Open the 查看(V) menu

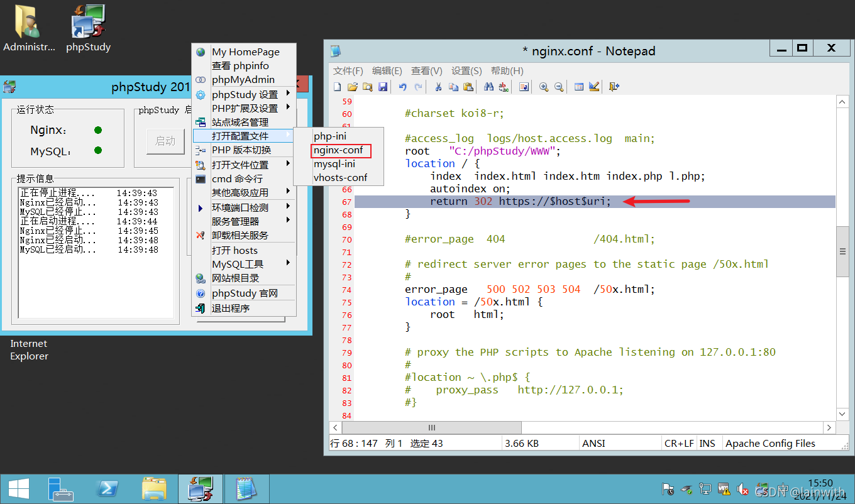click(427, 71)
